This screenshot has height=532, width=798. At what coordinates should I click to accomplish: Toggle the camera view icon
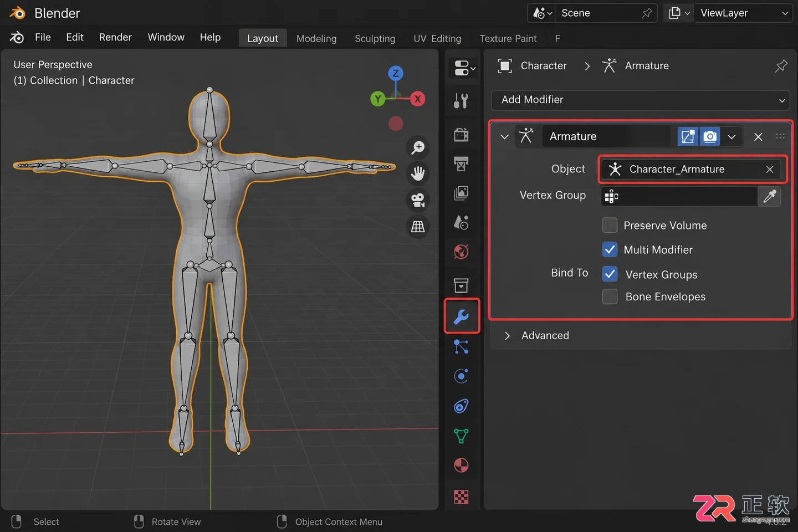pos(418,200)
